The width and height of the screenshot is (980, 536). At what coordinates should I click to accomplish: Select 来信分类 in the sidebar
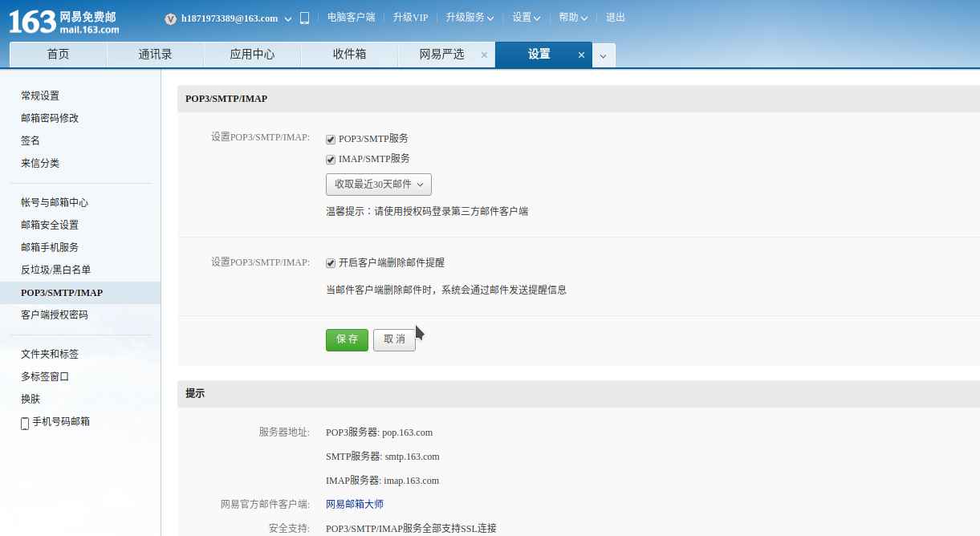tap(40, 163)
